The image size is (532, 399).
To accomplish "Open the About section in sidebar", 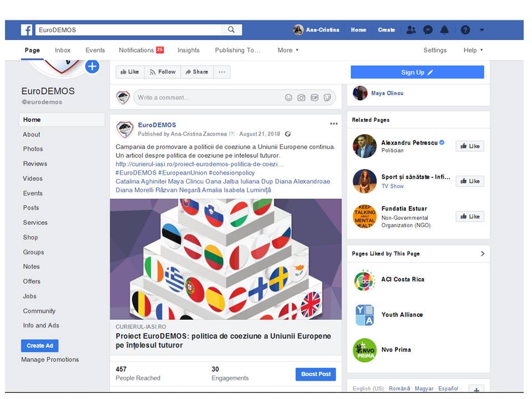I will 32,135.
